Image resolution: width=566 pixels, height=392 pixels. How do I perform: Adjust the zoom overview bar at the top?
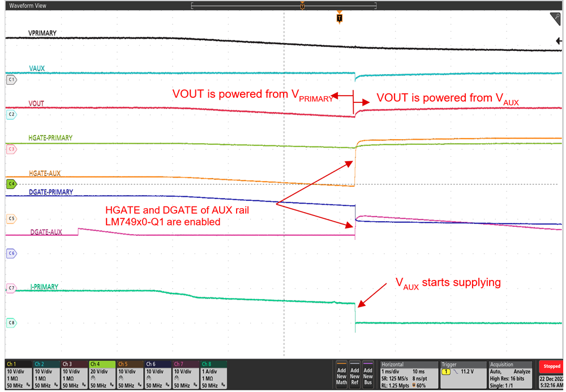[x=284, y=5]
